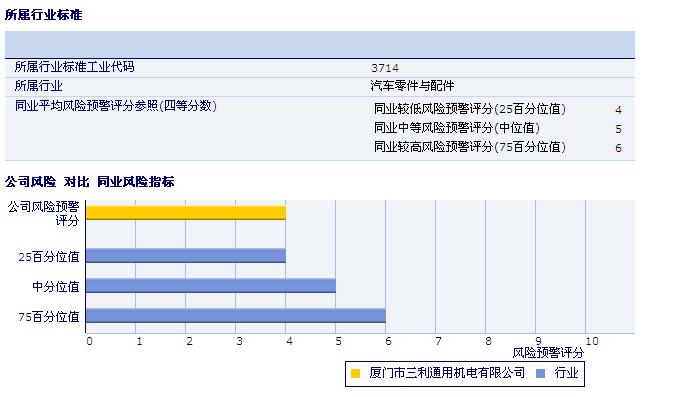This screenshot has height=397, width=682.
Task: Click the 所属行业标准工业代码 row label
Action: pos(74,67)
